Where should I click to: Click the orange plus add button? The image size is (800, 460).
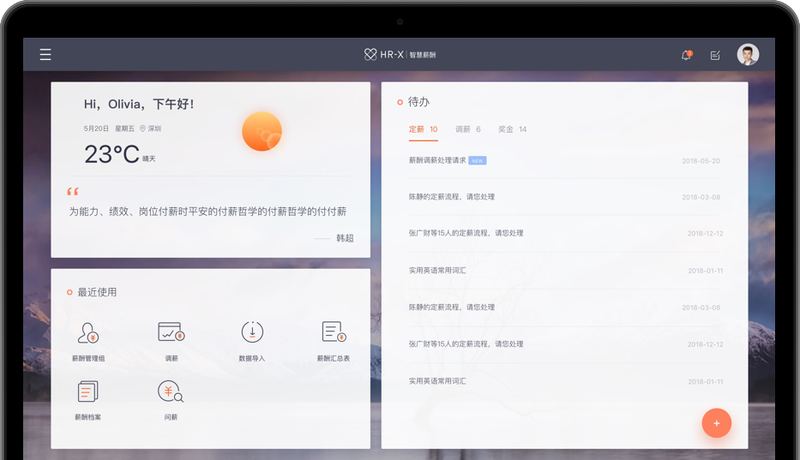716,423
